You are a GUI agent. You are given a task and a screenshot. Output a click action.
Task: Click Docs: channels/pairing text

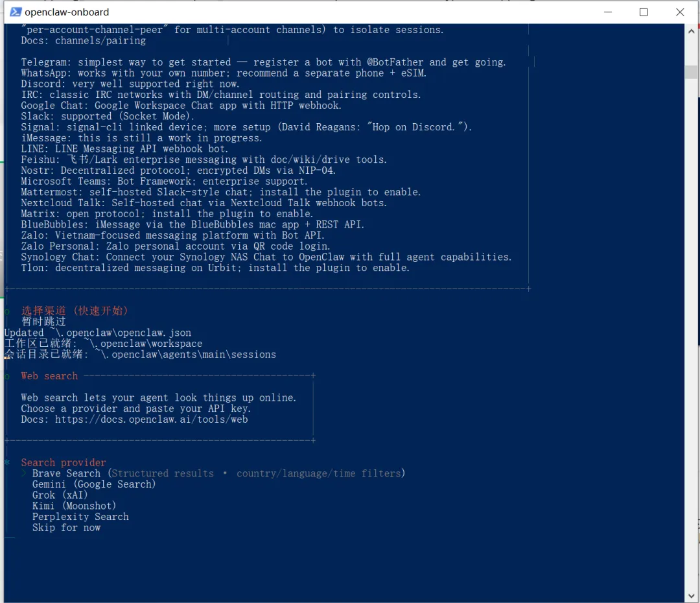84,41
